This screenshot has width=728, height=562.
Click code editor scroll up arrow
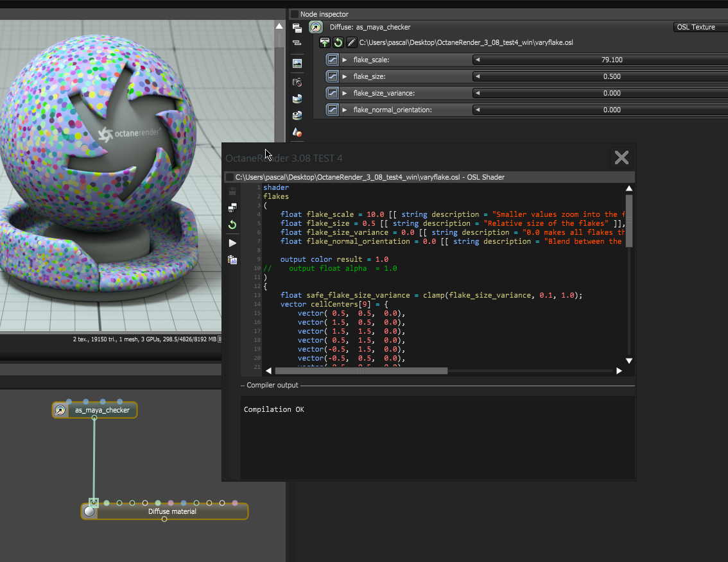point(629,189)
